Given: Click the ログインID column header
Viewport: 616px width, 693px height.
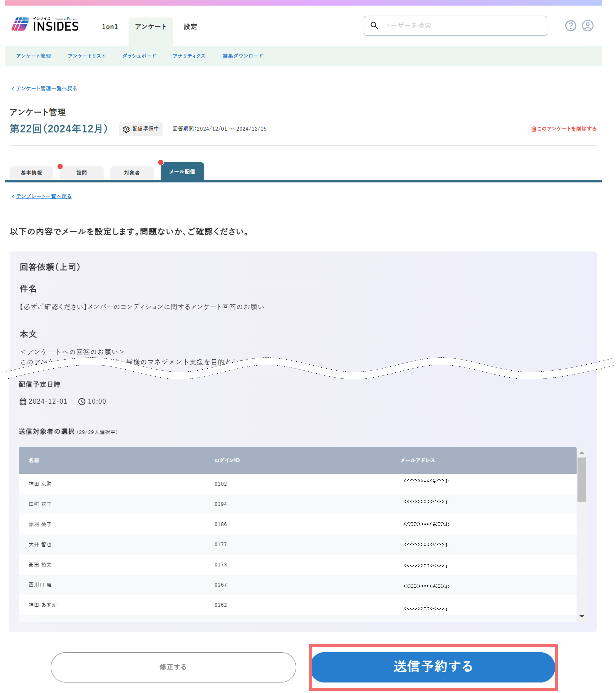Looking at the screenshot, I should [227, 460].
